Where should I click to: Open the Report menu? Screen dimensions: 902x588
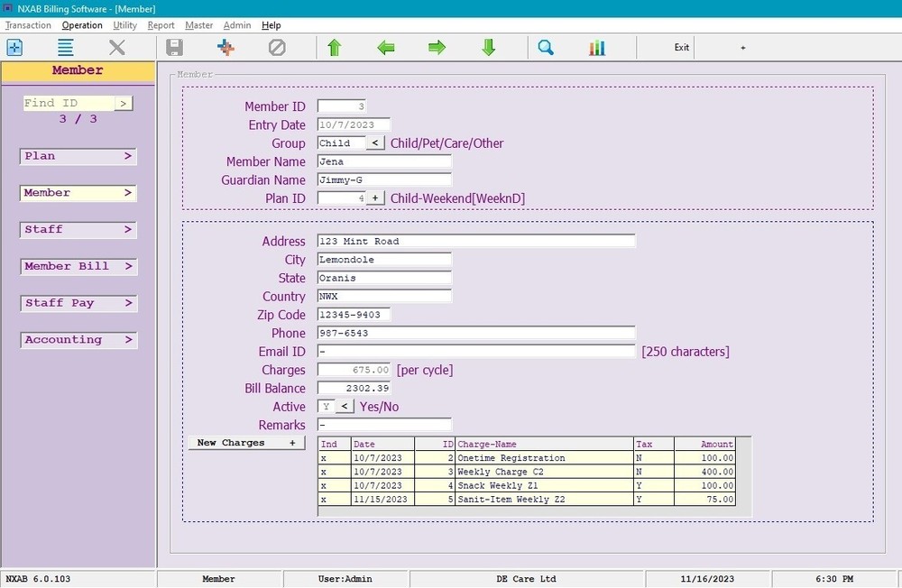161,24
